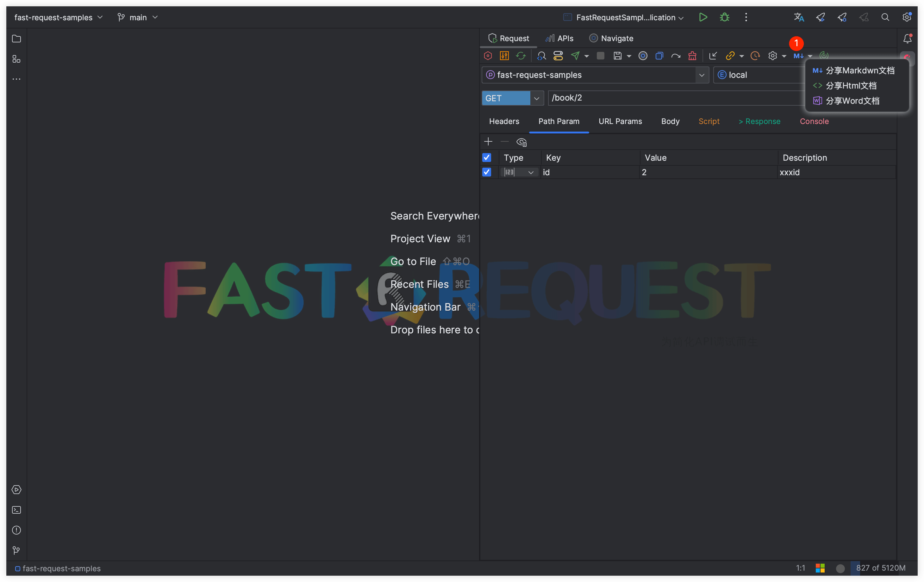The width and height of the screenshot is (924, 582).
Task: Click the green refresh arrows icon
Action: click(x=521, y=56)
